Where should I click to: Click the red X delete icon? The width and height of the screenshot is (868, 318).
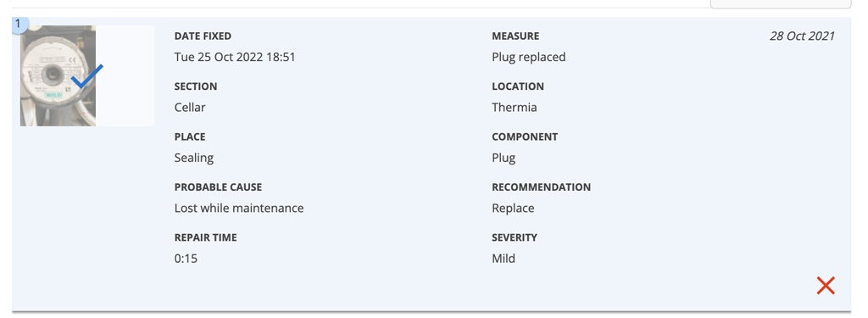pos(826,285)
